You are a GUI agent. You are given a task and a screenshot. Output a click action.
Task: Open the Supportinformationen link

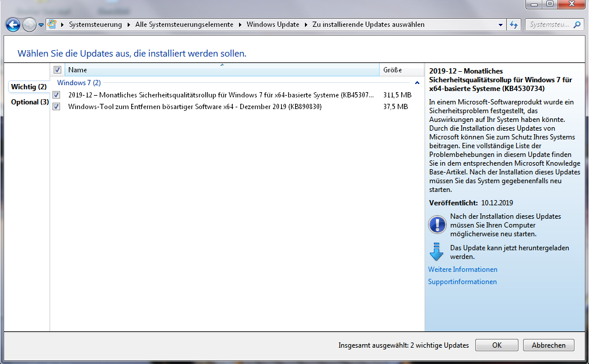click(462, 282)
